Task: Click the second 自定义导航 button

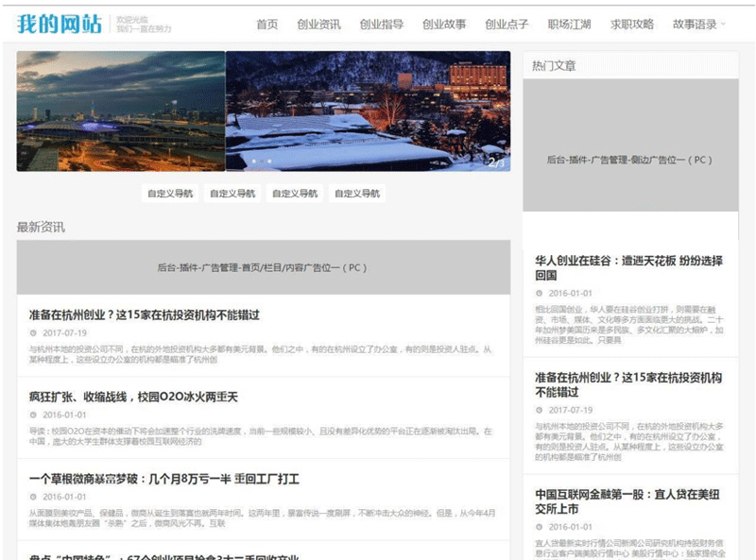Action: coord(232,194)
